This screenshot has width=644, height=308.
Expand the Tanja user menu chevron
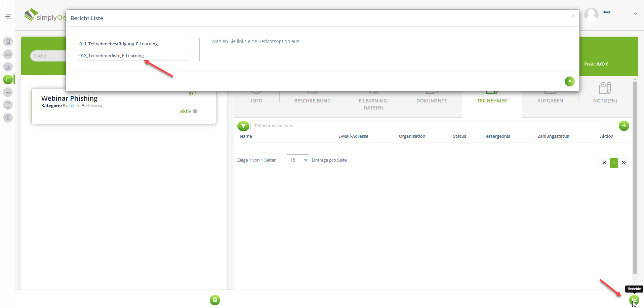pos(635,14)
